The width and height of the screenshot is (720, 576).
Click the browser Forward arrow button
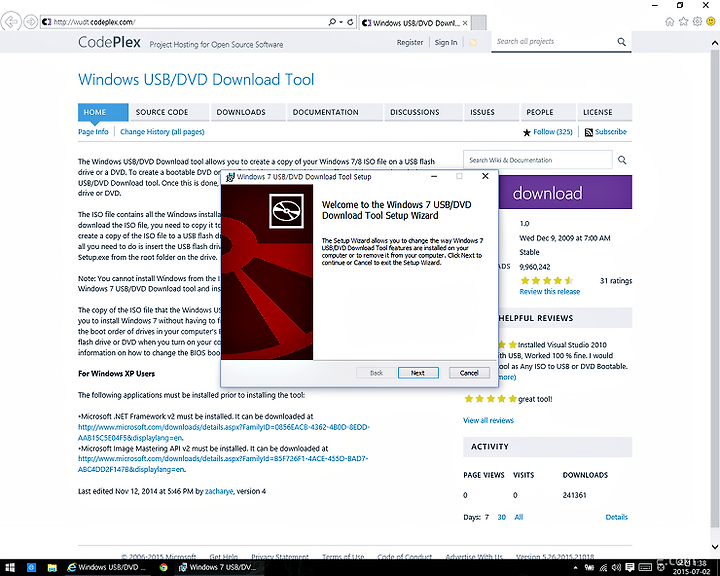click(x=30, y=22)
